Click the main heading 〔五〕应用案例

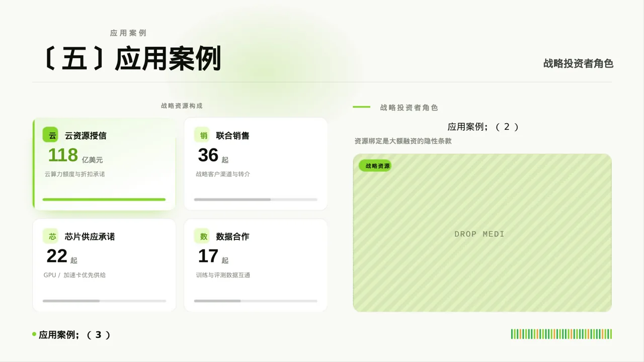[x=133, y=59]
